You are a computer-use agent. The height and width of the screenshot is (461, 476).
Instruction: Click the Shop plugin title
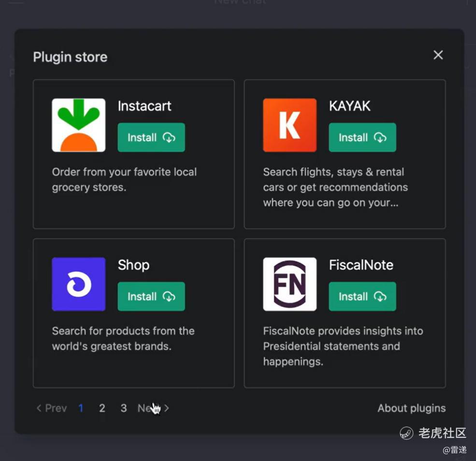point(133,265)
